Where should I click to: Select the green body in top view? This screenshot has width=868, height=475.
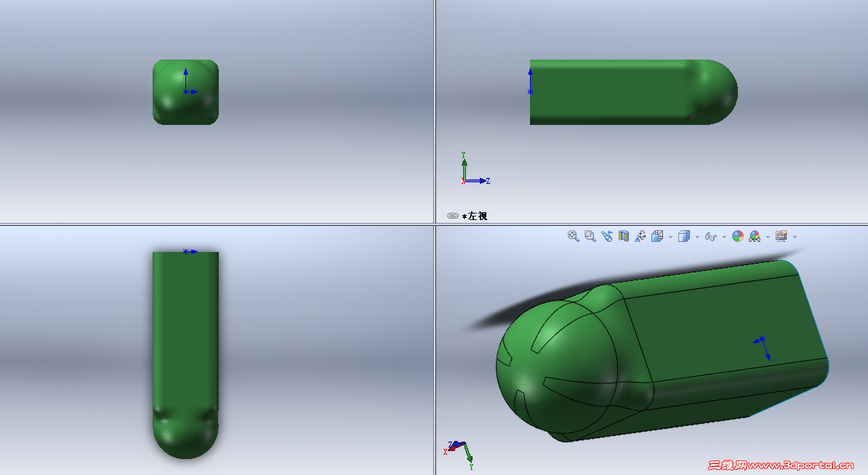coord(185,354)
